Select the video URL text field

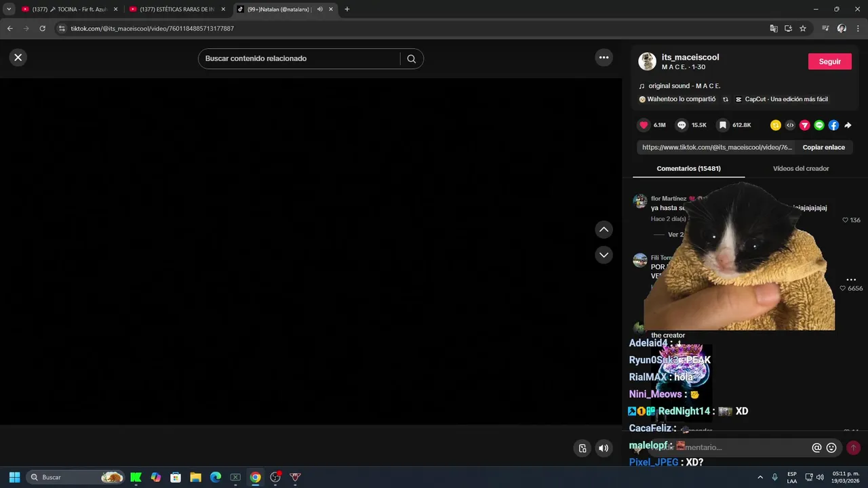pyautogui.click(x=716, y=147)
